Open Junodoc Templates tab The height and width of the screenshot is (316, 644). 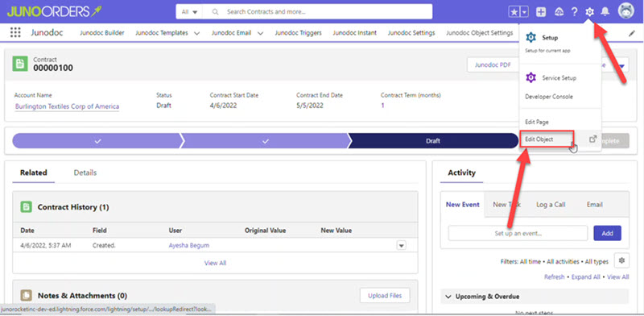coord(162,33)
